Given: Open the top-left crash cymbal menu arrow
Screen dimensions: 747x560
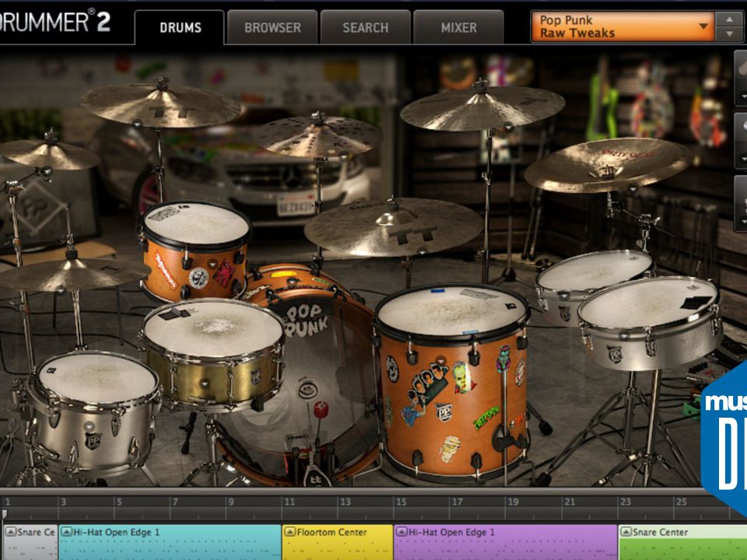Looking at the screenshot, I should pyautogui.click(x=137, y=124).
